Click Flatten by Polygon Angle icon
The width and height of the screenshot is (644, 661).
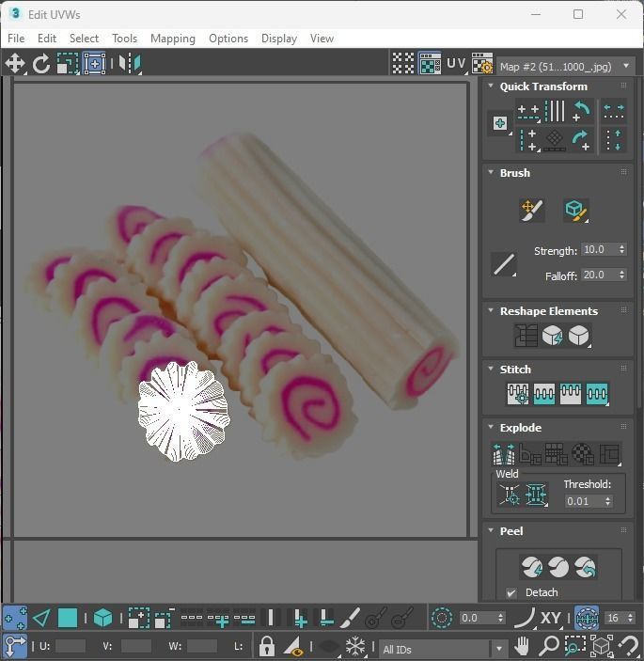pos(530,453)
